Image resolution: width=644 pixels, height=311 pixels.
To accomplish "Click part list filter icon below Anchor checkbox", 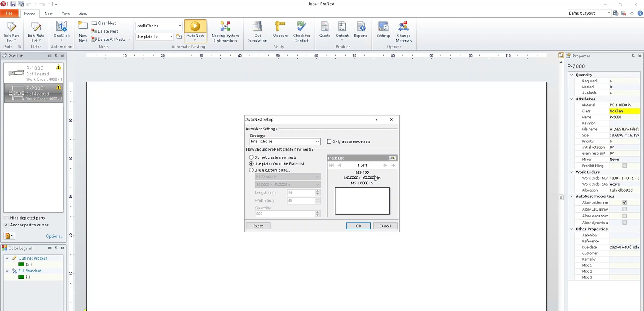I will click(9, 236).
